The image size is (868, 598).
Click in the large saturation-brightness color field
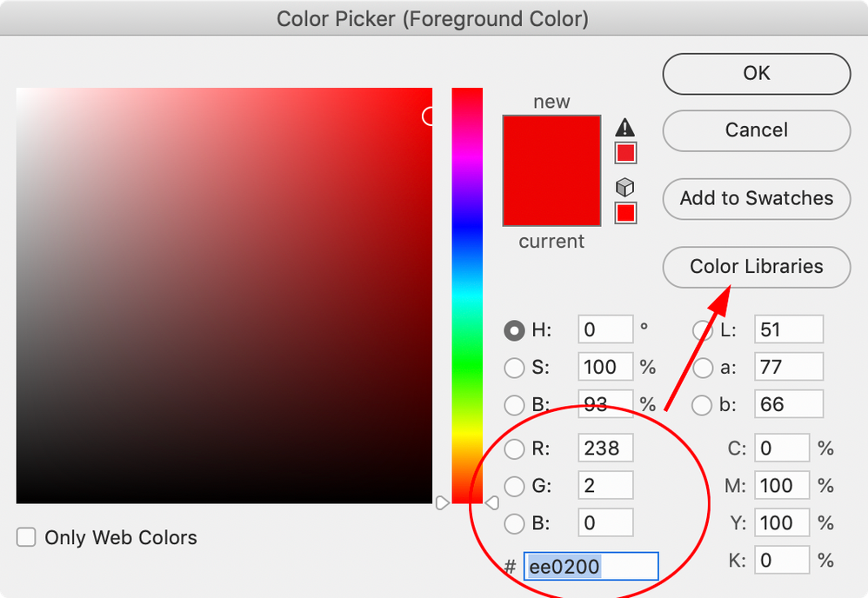224,296
